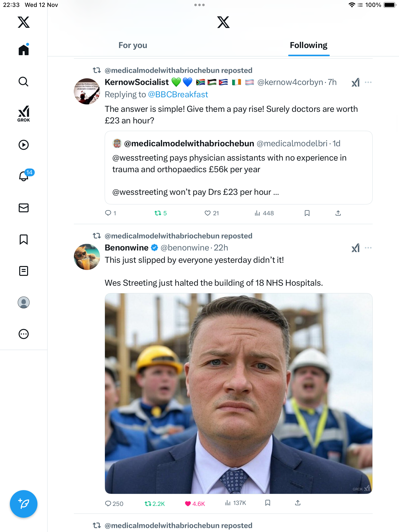Select the Following tab

[308, 45]
